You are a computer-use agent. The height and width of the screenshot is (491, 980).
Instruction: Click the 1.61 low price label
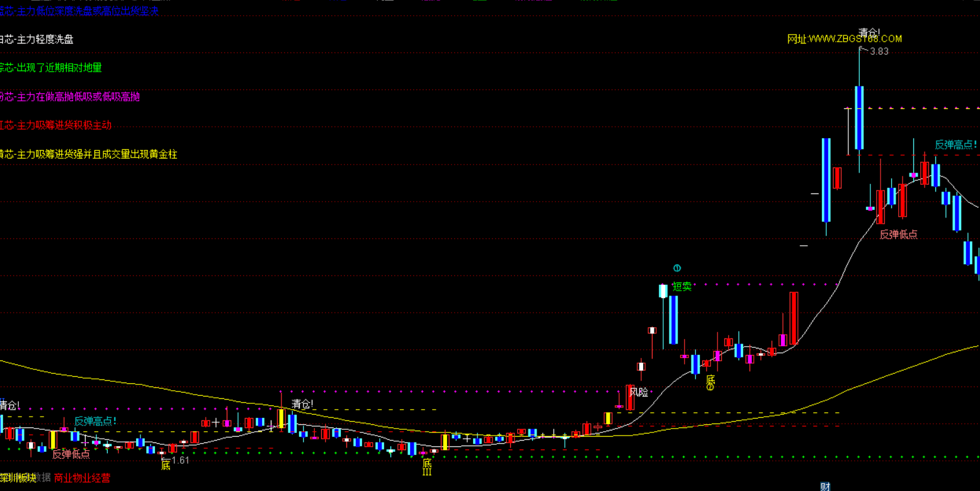(180, 461)
